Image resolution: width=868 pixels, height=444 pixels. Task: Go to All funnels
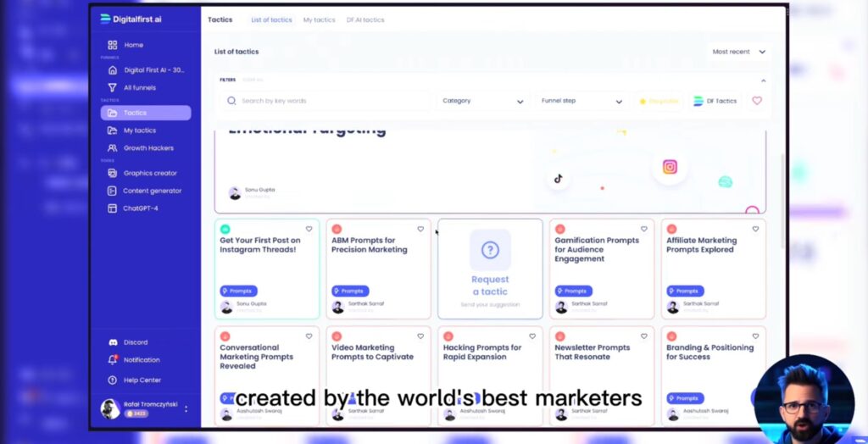(132, 87)
